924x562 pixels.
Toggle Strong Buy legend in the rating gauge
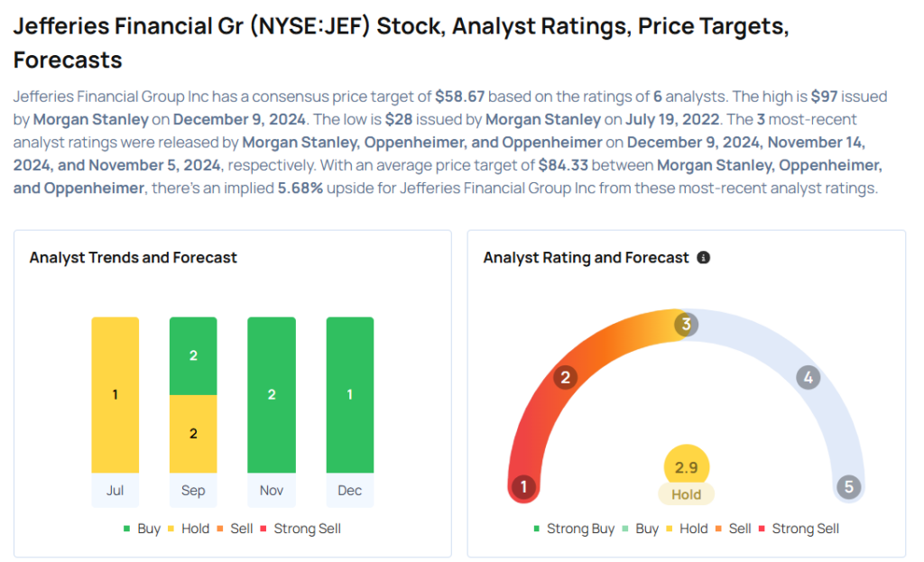click(x=574, y=529)
